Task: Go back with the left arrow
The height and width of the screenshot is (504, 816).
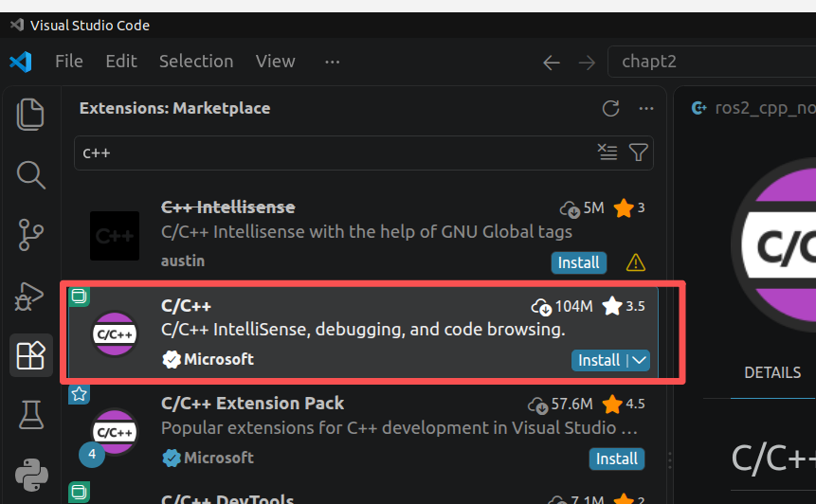Action: [x=552, y=63]
